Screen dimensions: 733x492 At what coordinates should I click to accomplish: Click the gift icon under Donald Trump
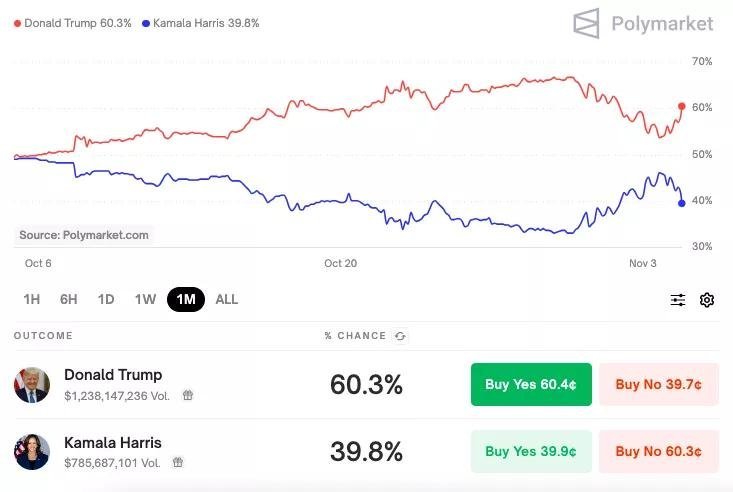[x=188, y=395]
